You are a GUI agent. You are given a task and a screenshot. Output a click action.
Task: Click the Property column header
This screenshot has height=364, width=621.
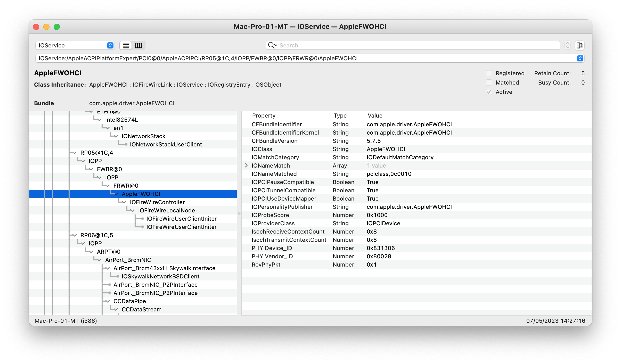click(264, 115)
